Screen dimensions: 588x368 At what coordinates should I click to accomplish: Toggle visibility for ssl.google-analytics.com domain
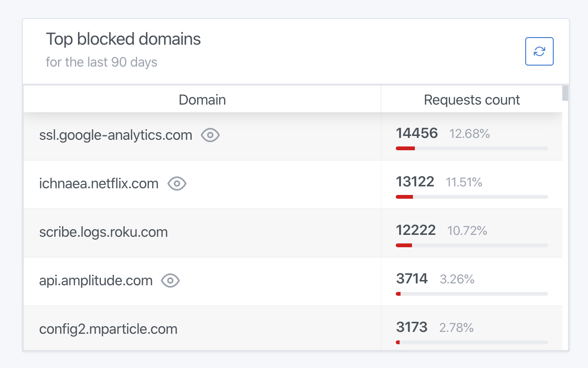[x=211, y=136]
